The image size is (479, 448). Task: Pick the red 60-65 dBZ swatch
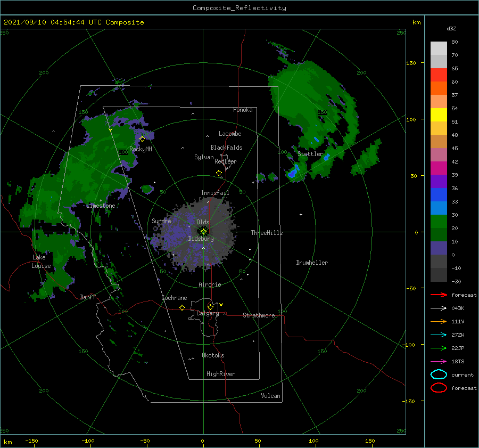[x=439, y=75]
